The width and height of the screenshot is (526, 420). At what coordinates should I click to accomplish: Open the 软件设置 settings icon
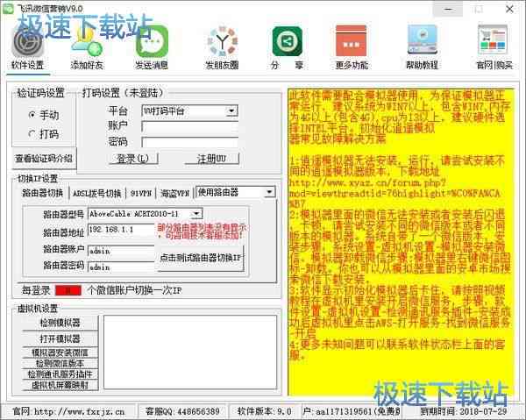point(27,48)
